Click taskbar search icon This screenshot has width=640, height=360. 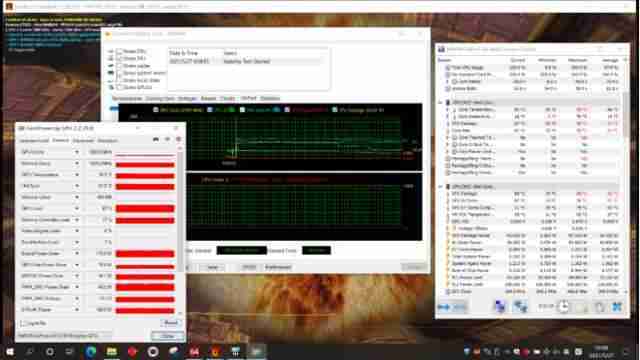29,351
